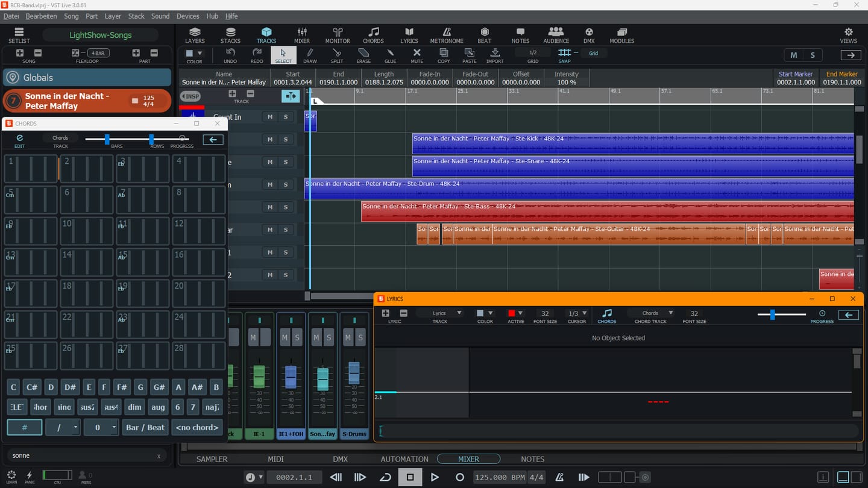Open the Cursor 1/3 dropdown
The width and height of the screenshot is (868, 488).
[x=577, y=313]
